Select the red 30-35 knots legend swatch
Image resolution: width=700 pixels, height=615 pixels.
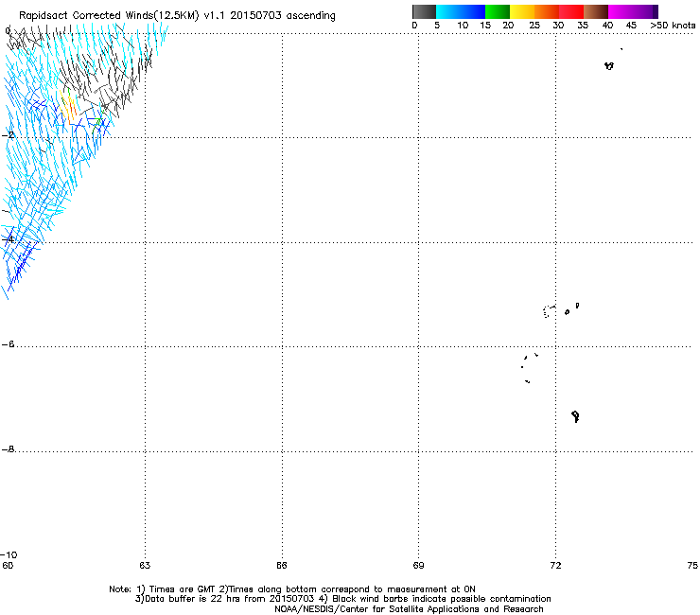click(571, 11)
